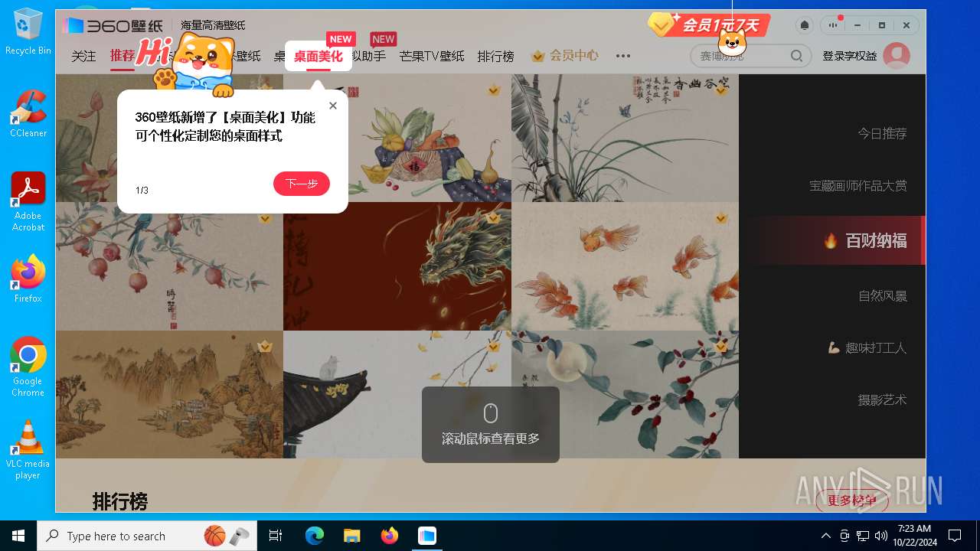This screenshot has width=980, height=551.
Task: Click the VIP crown on the orchid wallpaper
Action: pyautogui.click(x=721, y=90)
